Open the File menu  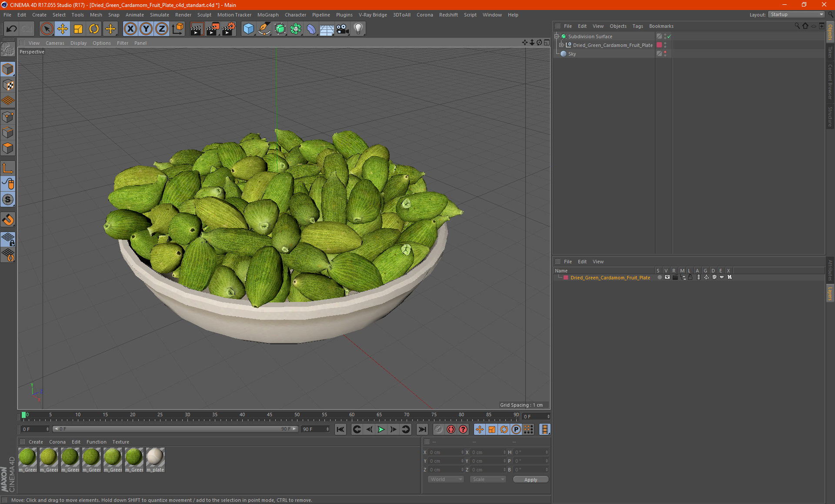pos(7,15)
